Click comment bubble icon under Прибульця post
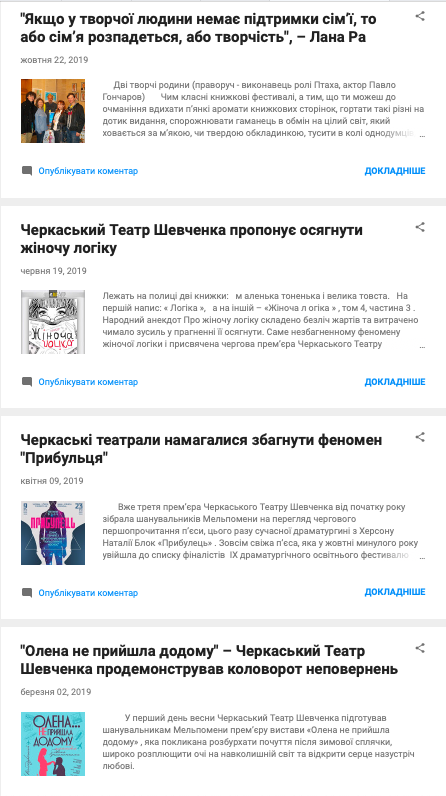446x796 pixels. pyautogui.click(x=27, y=592)
